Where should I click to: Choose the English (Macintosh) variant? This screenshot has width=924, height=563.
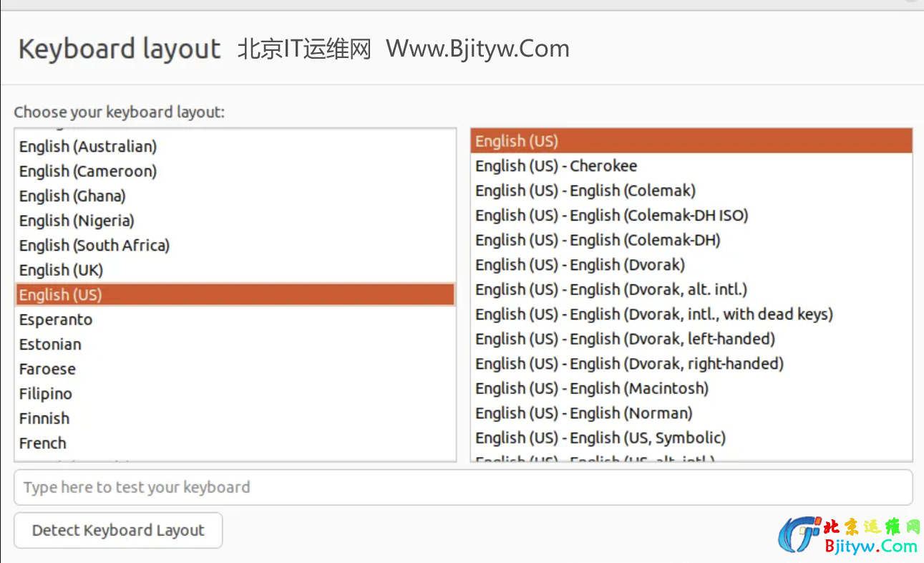(x=592, y=388)
